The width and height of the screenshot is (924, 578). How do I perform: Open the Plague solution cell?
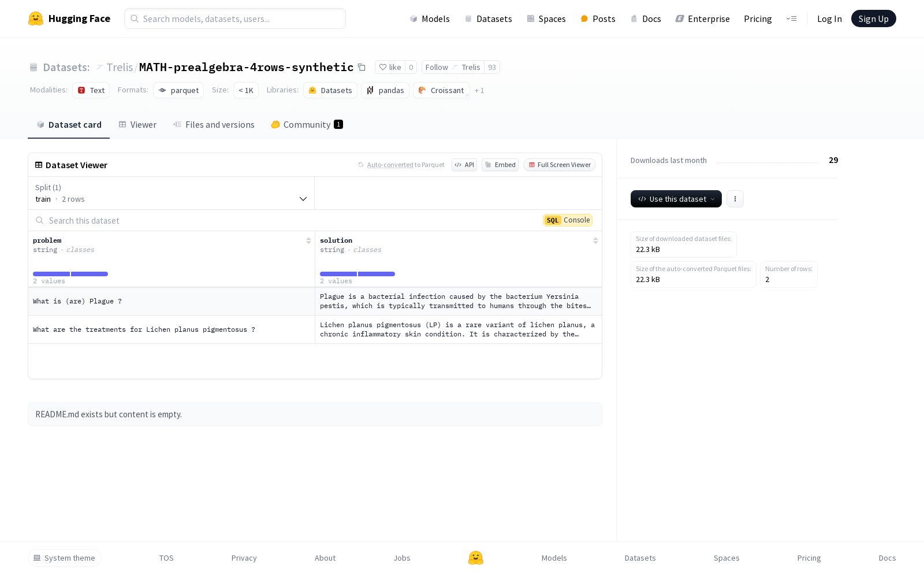pos(459,301)
